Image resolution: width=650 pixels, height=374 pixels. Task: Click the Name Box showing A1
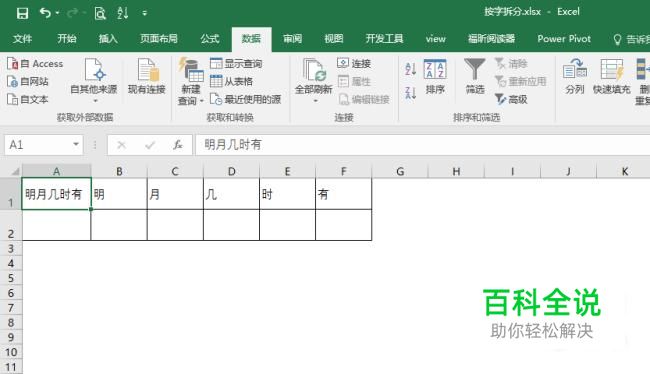37,145
